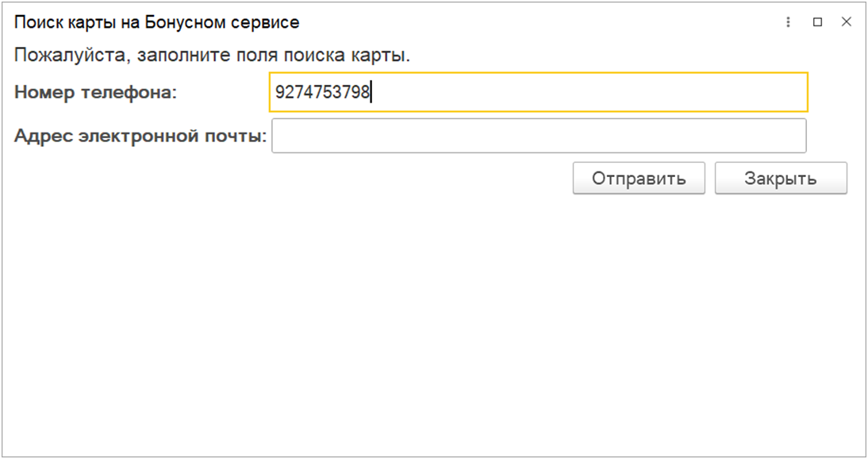Viewport: 868px width, 459px height.
Task: Click the 'Адрес электронной почты:' label
Action: pyautogui.click(x=140, y=136)
